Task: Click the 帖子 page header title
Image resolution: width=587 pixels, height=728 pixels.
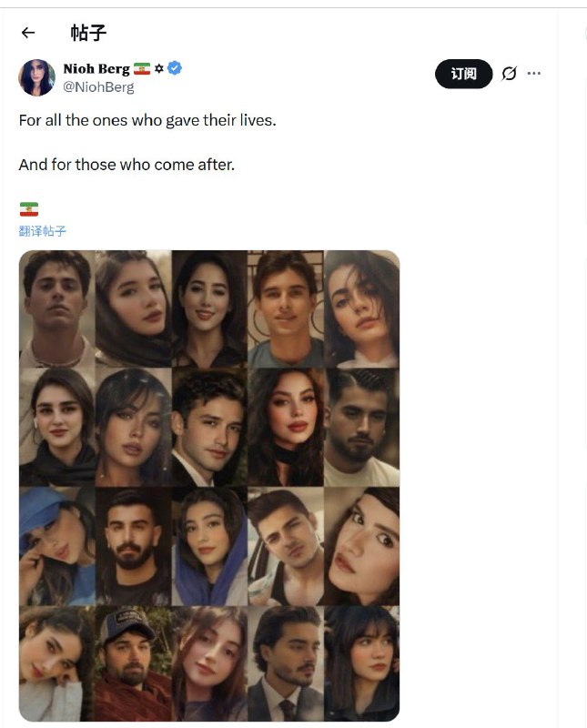Action: 88,33
